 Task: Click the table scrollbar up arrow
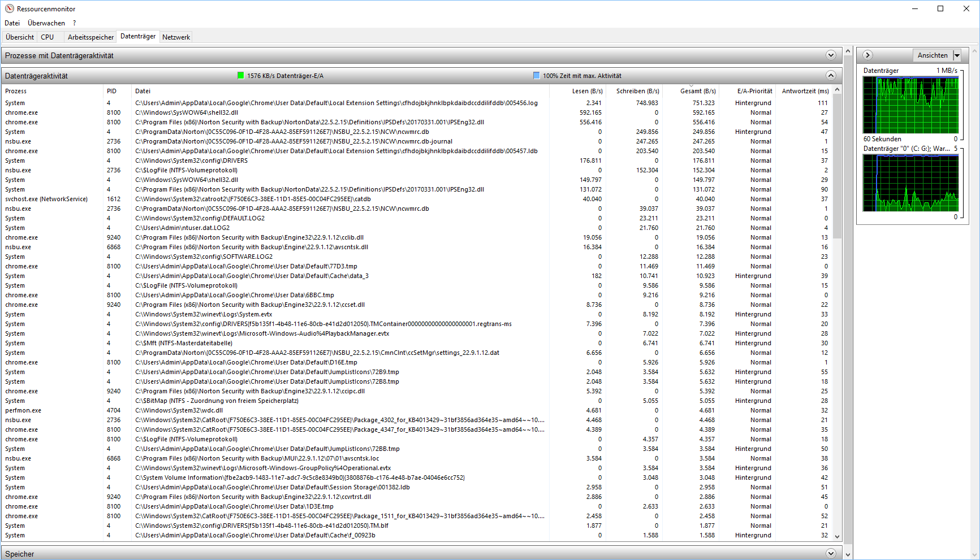coord(837,90)
